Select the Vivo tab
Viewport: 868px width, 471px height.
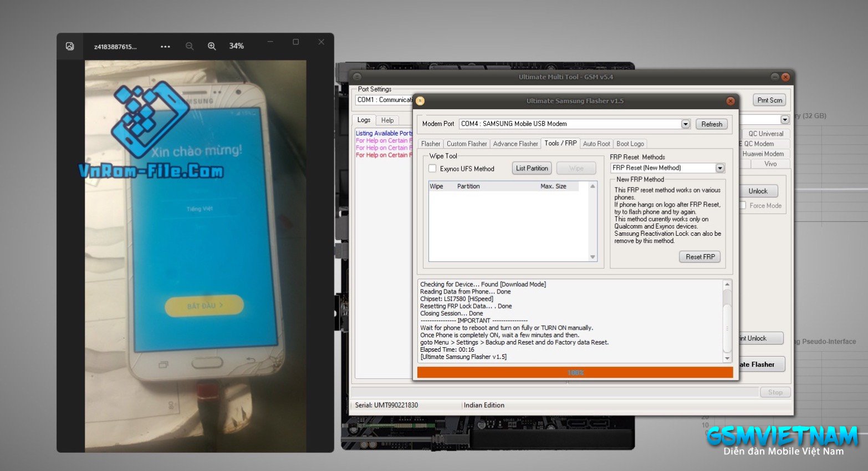point(770,164)
